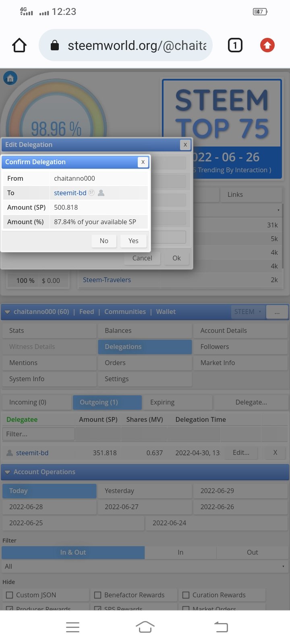Open the Account Details tab

coord(240,330)
